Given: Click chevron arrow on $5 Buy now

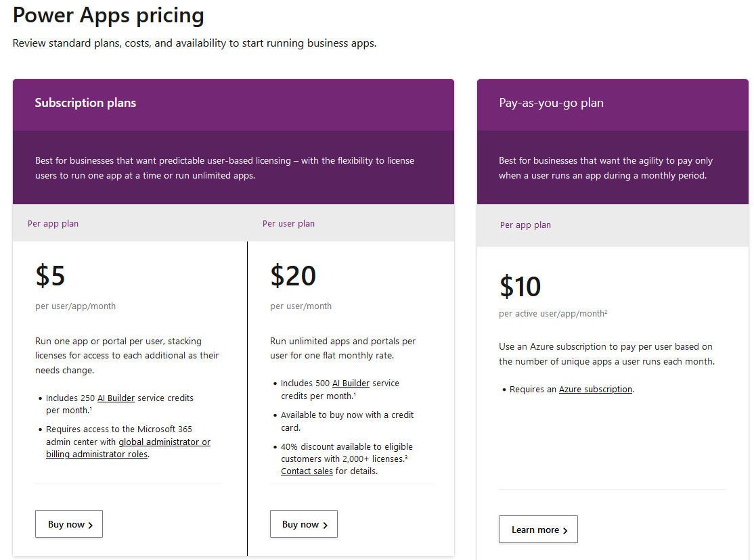Looking at the screenshot, I should coord(90,525).
